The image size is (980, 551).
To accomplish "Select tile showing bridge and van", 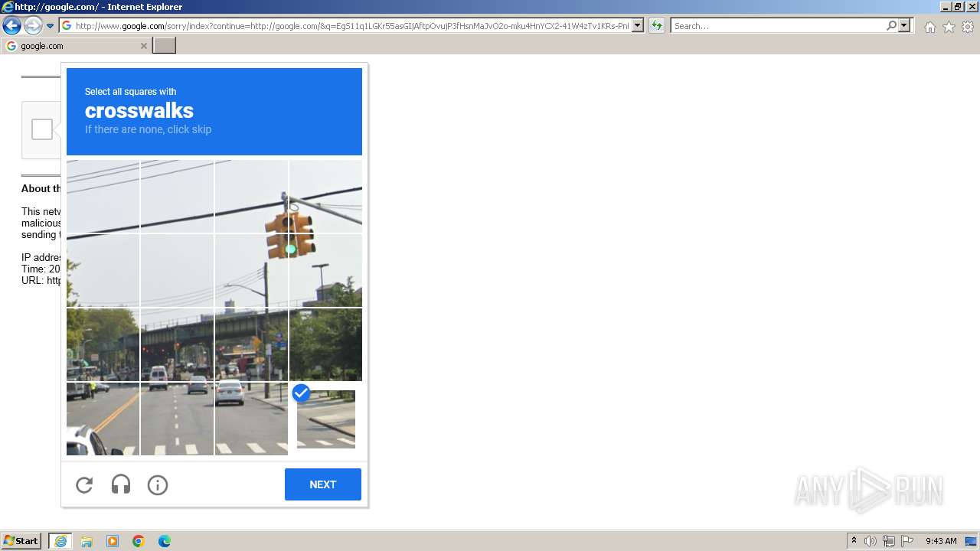I will tap(177, 344).
